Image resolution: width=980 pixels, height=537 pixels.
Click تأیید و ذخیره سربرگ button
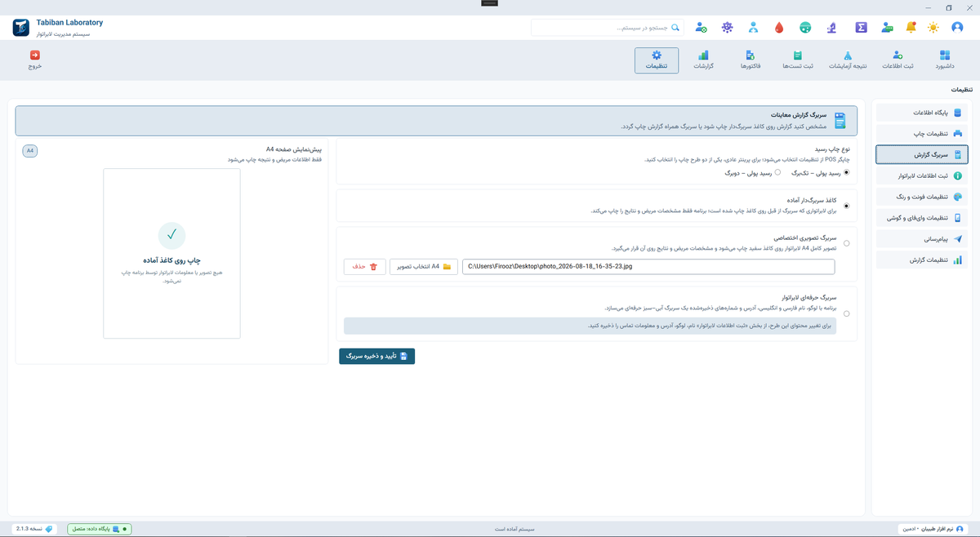[x=376, y=357]
